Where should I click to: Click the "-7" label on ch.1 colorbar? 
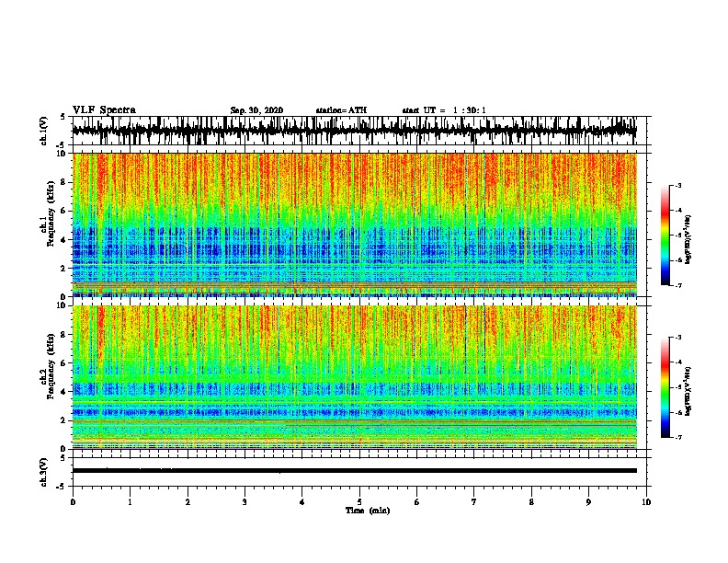point(677,285)
